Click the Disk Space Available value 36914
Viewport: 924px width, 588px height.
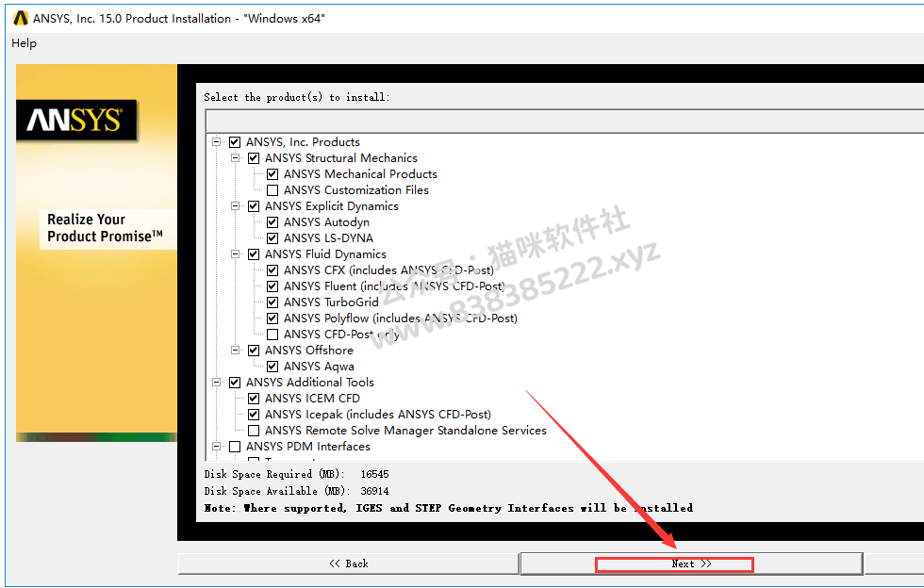[375, 491]
